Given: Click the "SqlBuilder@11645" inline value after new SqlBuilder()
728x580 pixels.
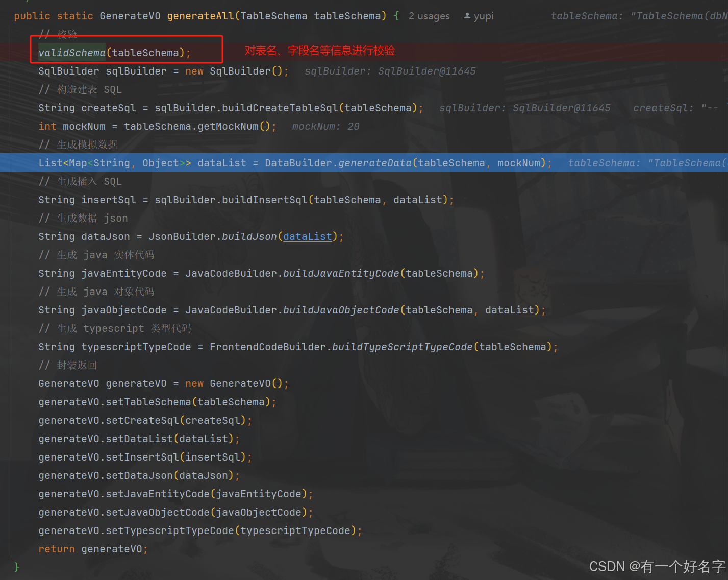Looking at the screenshot, I should (x=426, y=71).
